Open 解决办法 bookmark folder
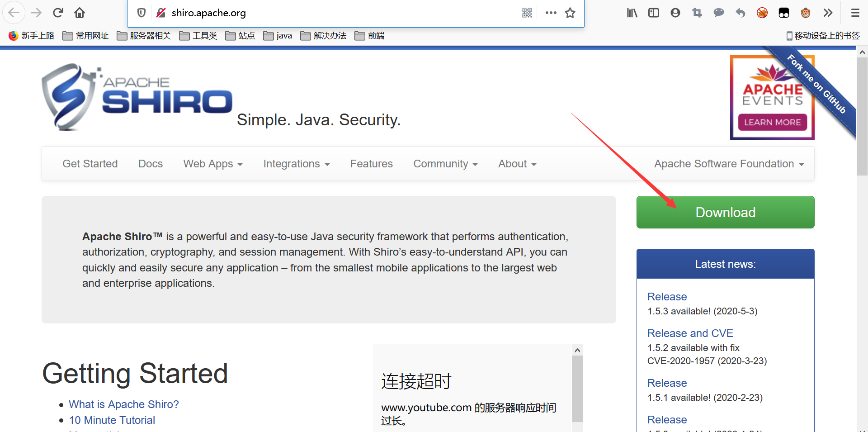 [324, 36]
